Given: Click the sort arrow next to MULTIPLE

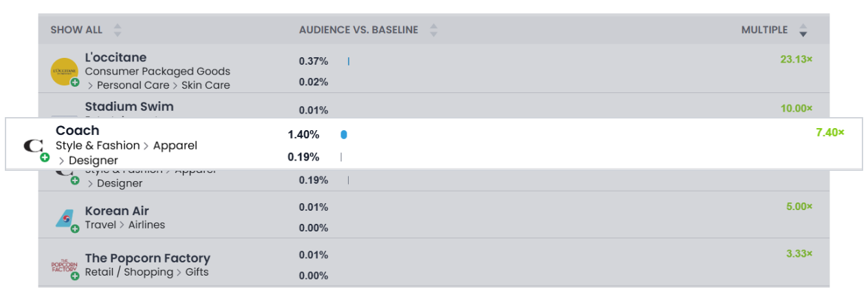Looking at the screenshot, I should pos(803,30).
